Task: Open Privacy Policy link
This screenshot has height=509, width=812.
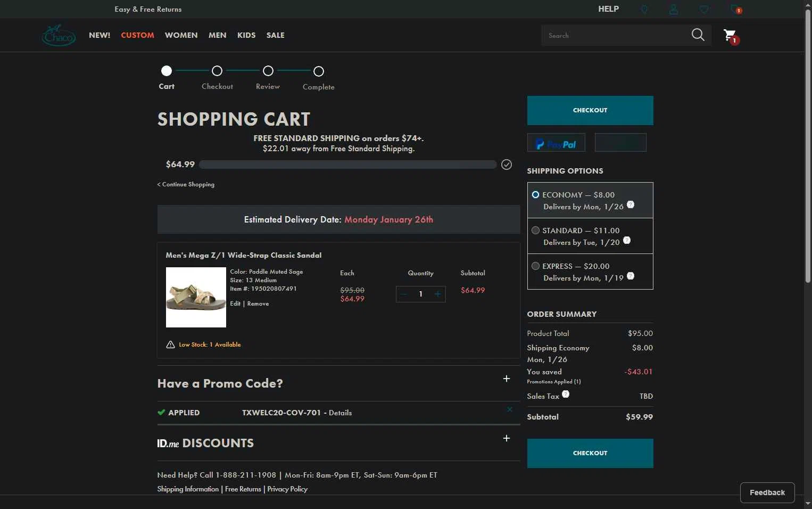Action: coord(287,489)
